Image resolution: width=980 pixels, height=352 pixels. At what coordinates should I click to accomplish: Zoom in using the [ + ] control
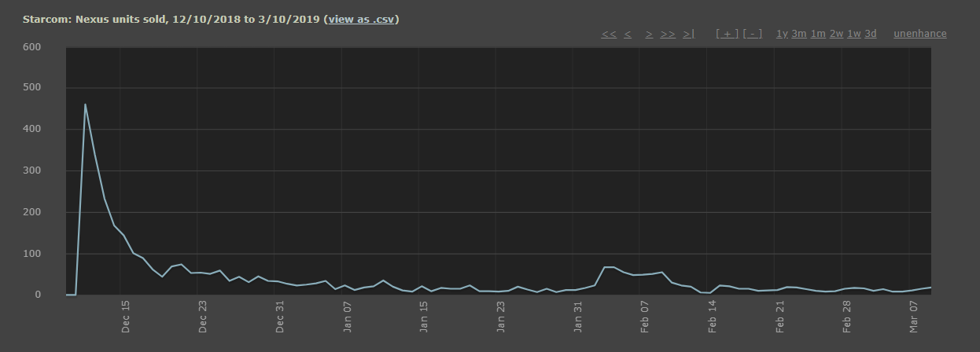727,34
